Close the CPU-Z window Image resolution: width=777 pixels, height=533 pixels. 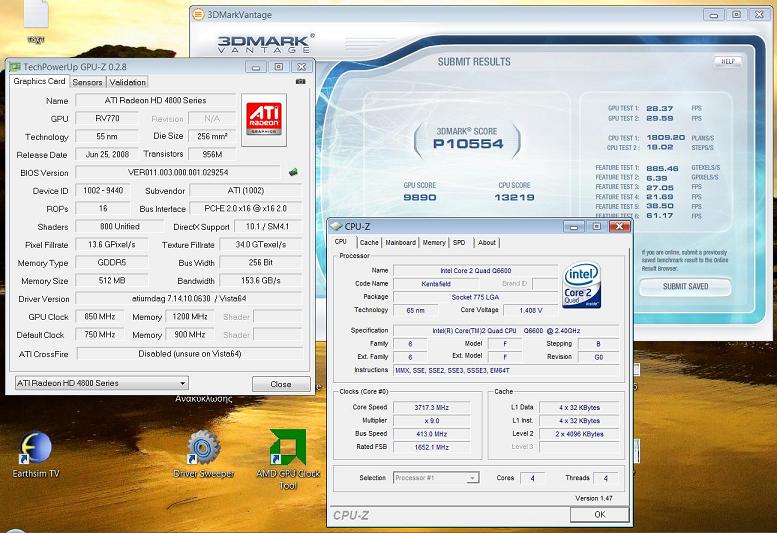click(x=619, y=226)
